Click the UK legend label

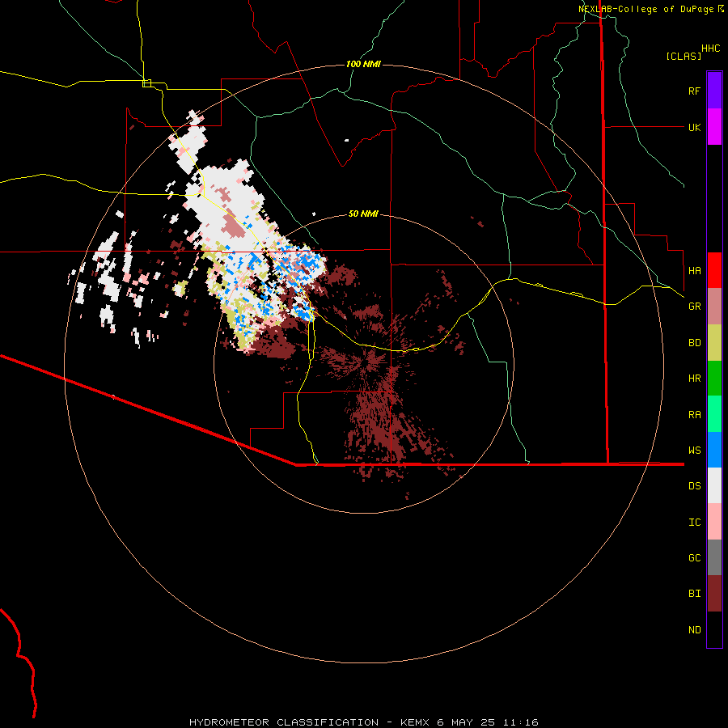[694, 127]
